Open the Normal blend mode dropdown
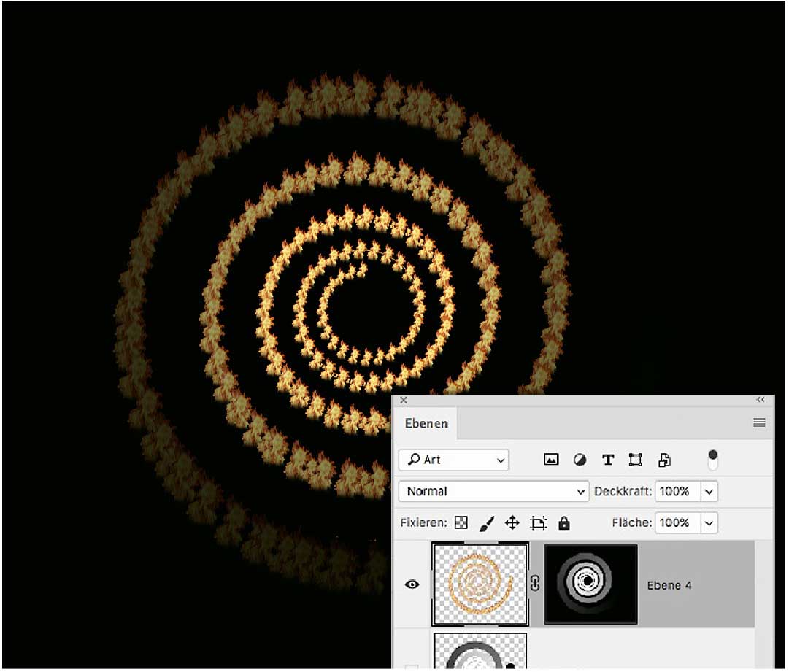 pyautogui.click(x=493, y=491)
